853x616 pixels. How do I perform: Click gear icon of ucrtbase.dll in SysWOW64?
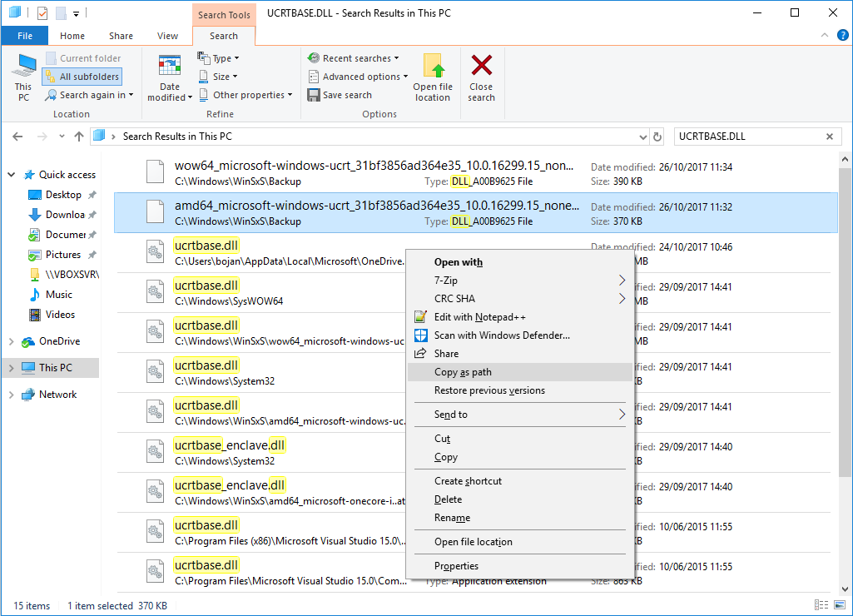coord(155,291)
